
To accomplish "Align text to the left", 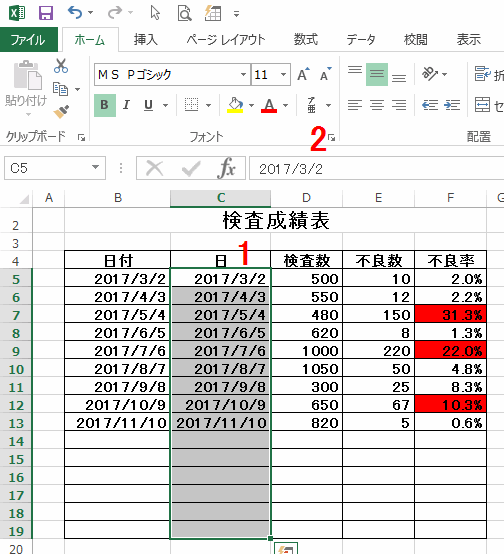I will point(355,105).
